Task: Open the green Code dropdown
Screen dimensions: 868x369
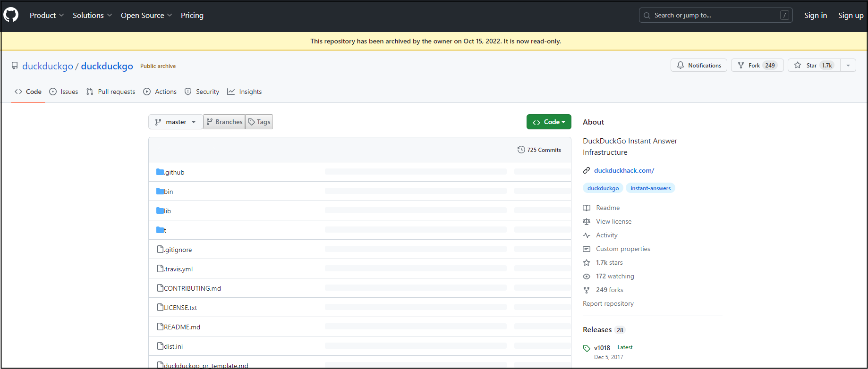Action: 548,122
